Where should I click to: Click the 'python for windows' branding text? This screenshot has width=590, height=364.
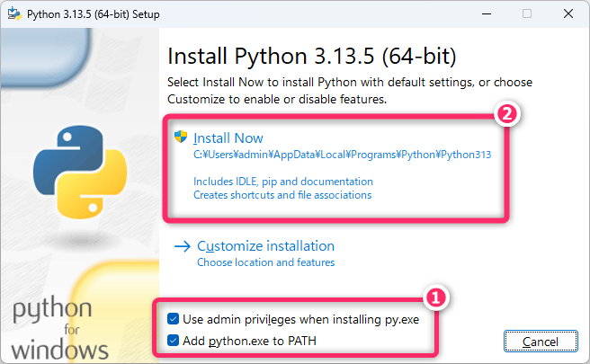[60, 330]
